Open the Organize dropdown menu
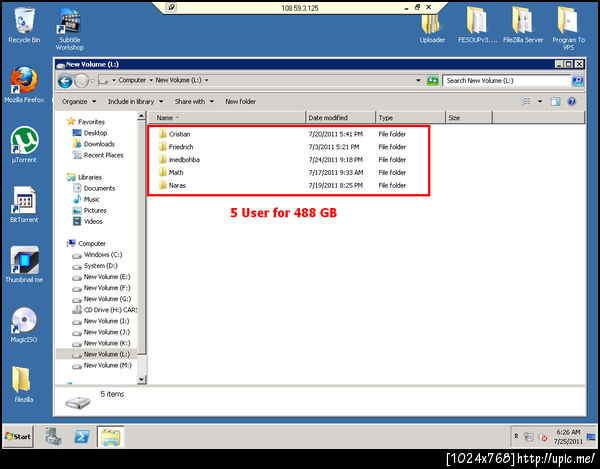 point(79,101)
